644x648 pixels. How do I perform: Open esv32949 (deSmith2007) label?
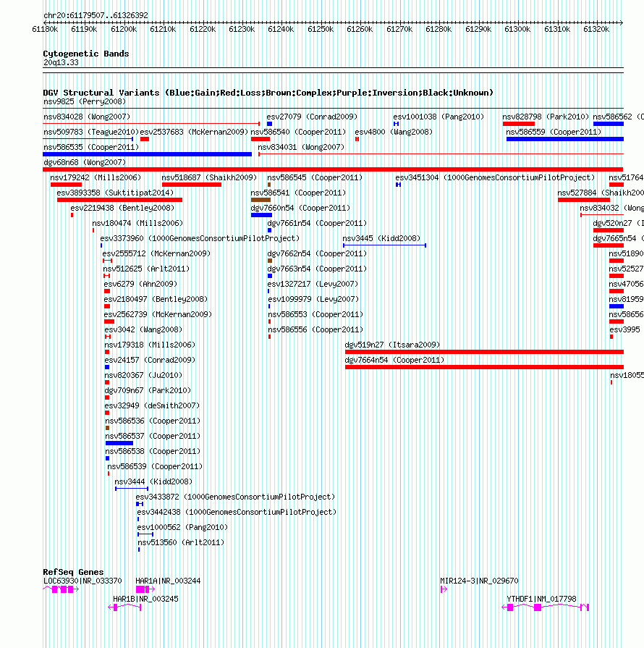(x=152, y=406)
